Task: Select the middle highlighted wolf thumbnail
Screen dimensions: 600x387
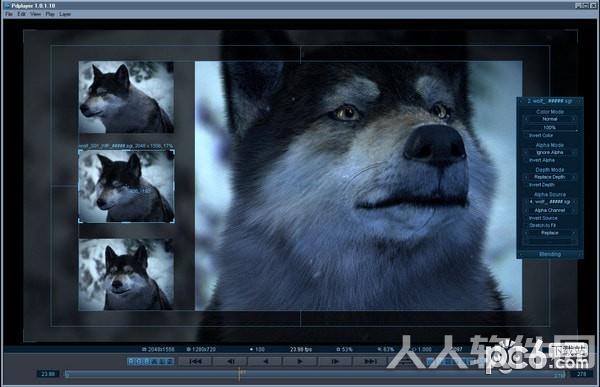Action: click(127, 186)
